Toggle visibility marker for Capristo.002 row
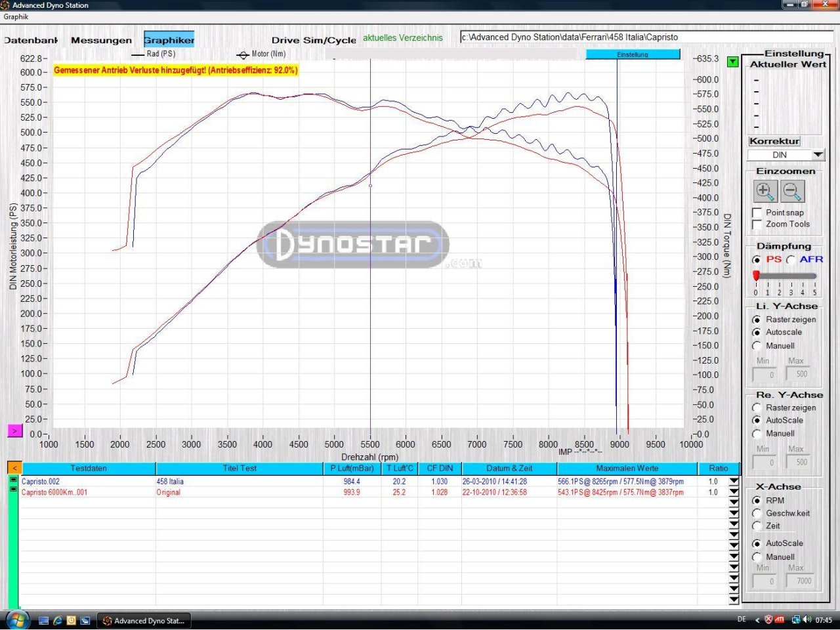 13,480
